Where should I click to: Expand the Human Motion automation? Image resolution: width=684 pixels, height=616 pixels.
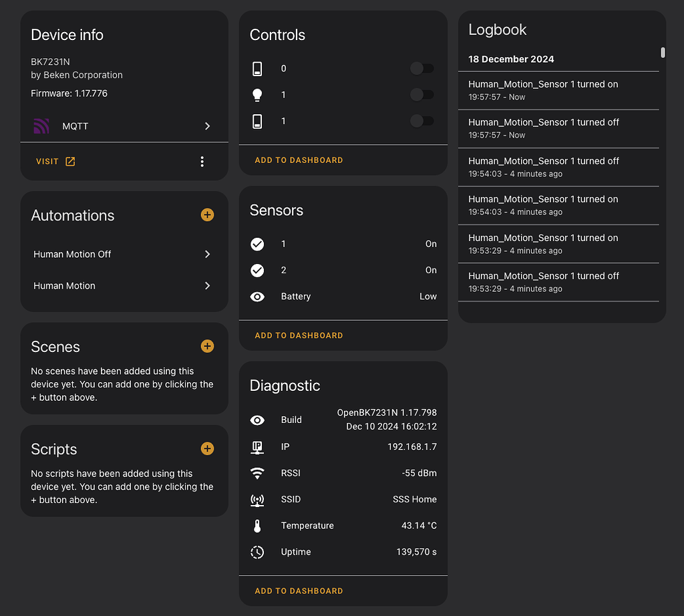124,285
